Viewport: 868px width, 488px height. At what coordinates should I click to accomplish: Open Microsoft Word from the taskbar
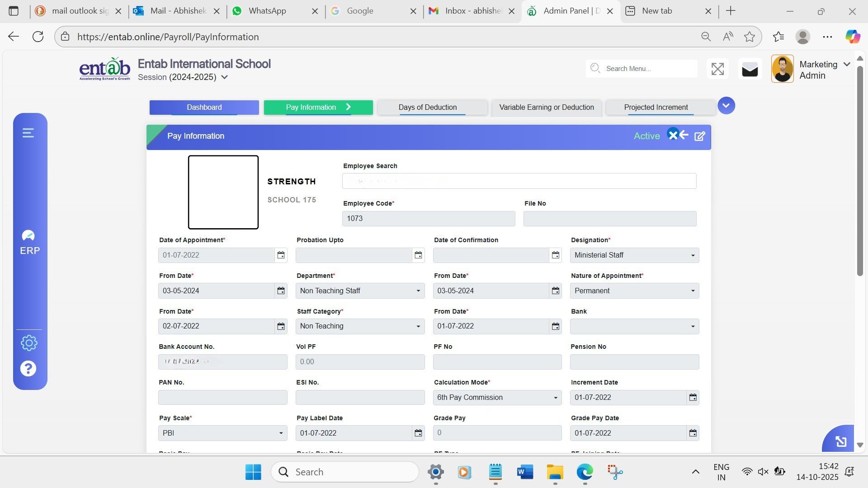pyautogui.click(x=525, y=472)
